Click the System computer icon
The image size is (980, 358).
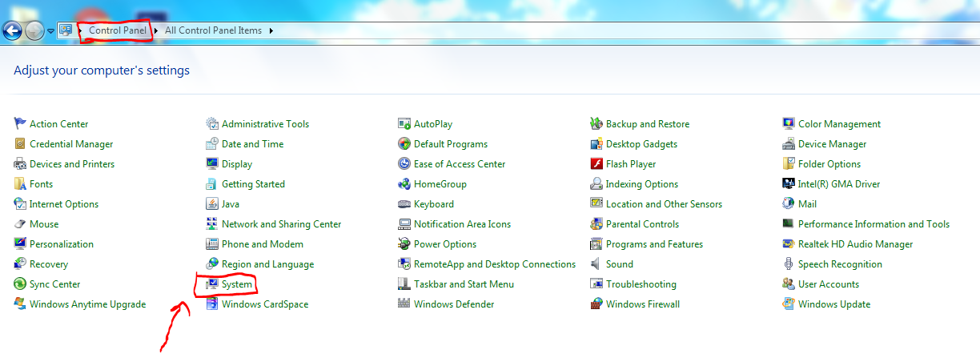point(212,284)
